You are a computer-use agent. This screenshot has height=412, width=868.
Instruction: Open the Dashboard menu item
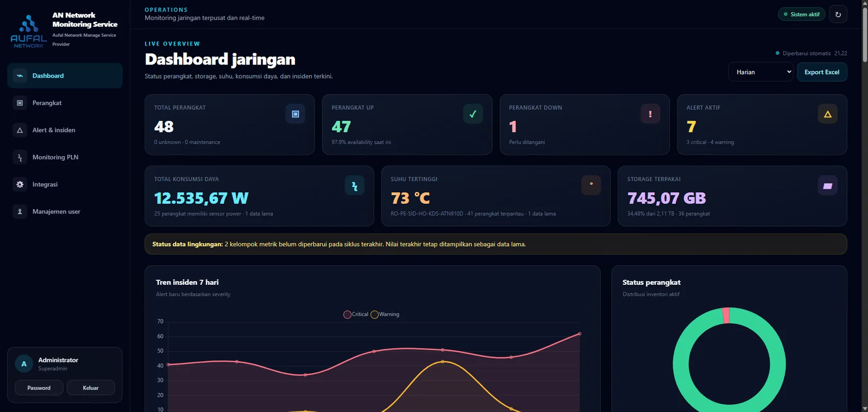click(65, 75)
